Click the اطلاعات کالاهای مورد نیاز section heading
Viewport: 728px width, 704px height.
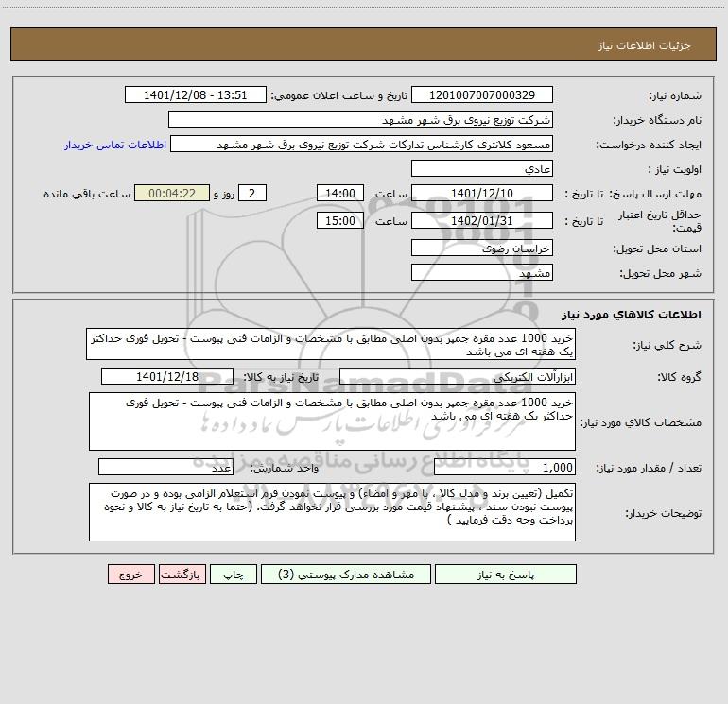pyautogui.click(x=632, y=315)
